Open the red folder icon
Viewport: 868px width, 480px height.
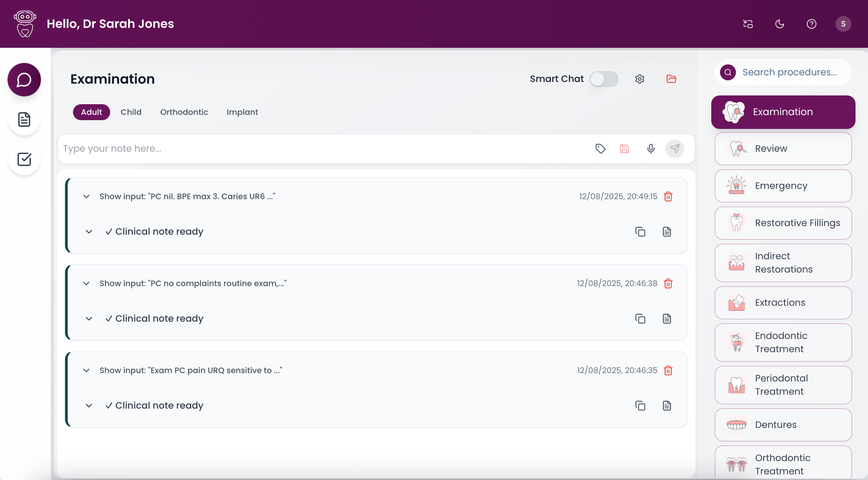(x=671, y=79)
